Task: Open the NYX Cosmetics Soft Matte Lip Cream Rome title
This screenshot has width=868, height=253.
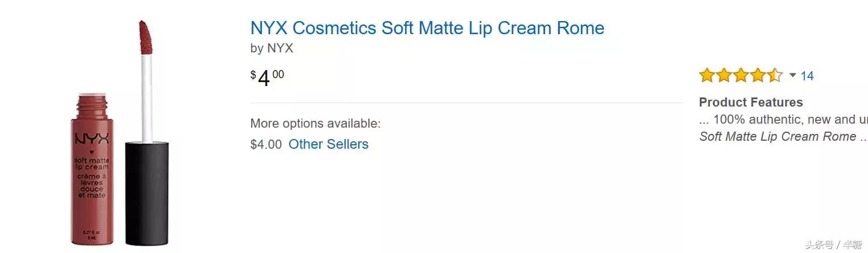Action: pyautogui.click(x=427, y=28)
